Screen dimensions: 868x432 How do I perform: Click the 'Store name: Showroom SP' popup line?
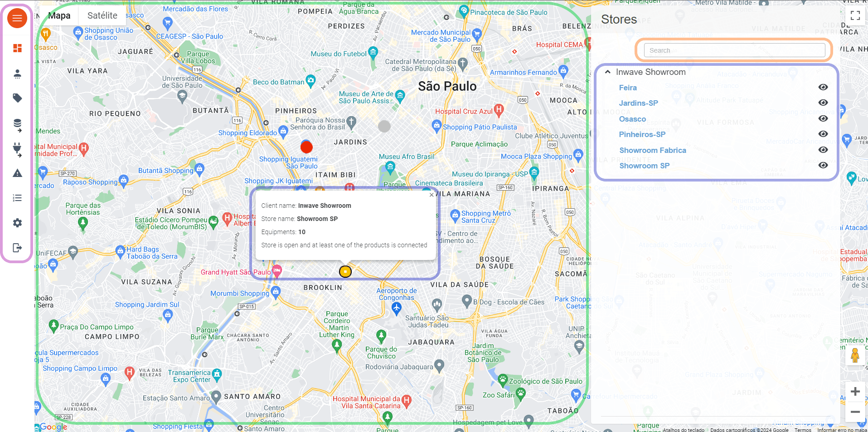pos(300,219)
